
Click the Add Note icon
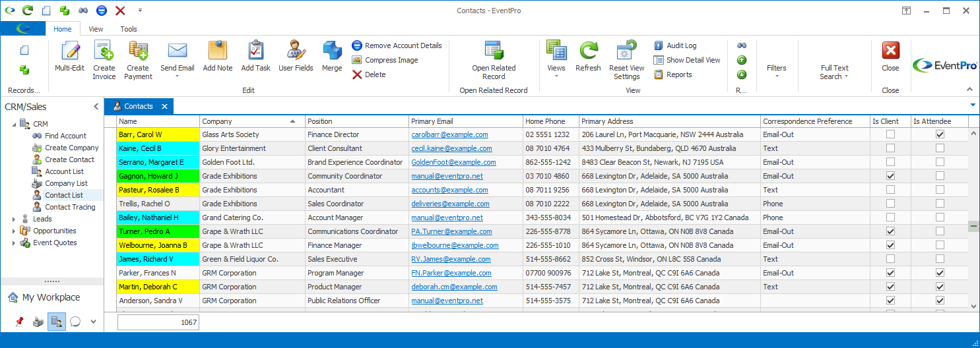(218, 51)
